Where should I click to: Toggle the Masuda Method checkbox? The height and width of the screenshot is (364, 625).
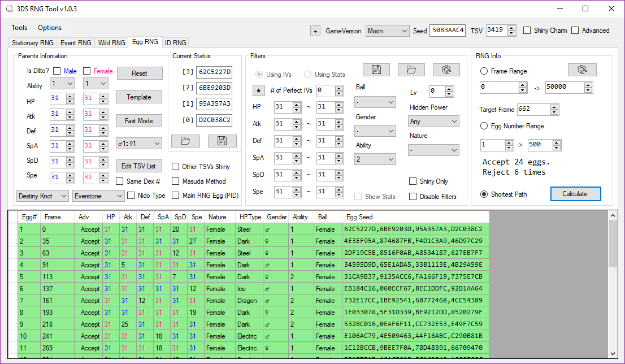pyautogui.click(x=176, y=181)
